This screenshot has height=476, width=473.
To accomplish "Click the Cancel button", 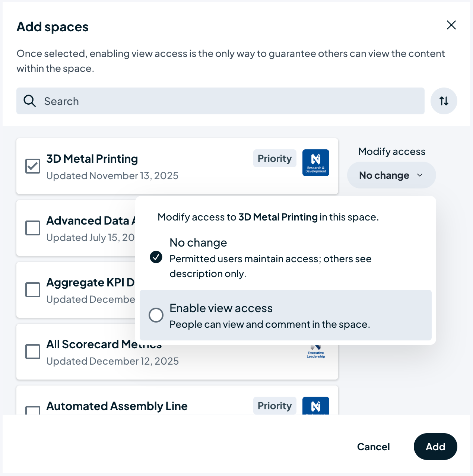I will pyautogui.click(x=373, y=447).
